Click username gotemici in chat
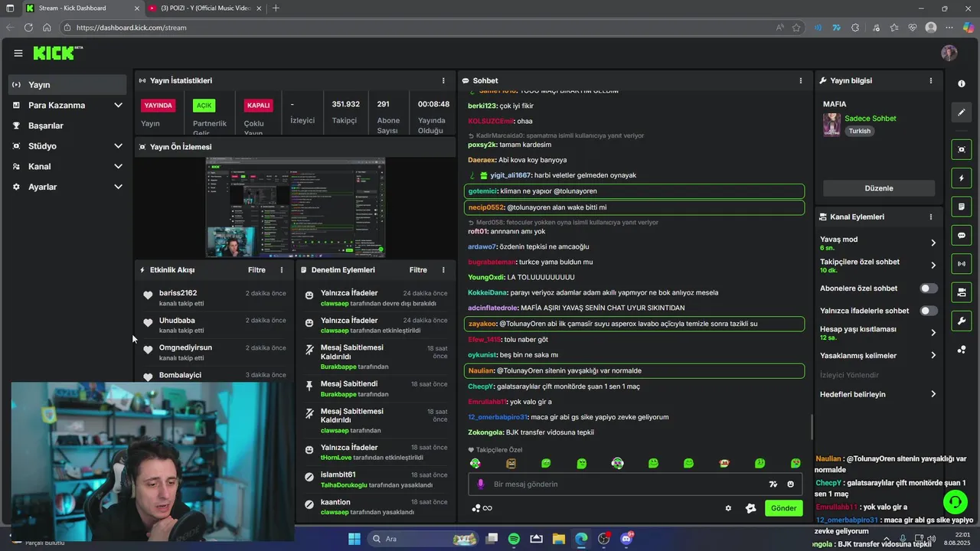Image resolution: width=980 pixels, height=551 pixels. (482, 191)
